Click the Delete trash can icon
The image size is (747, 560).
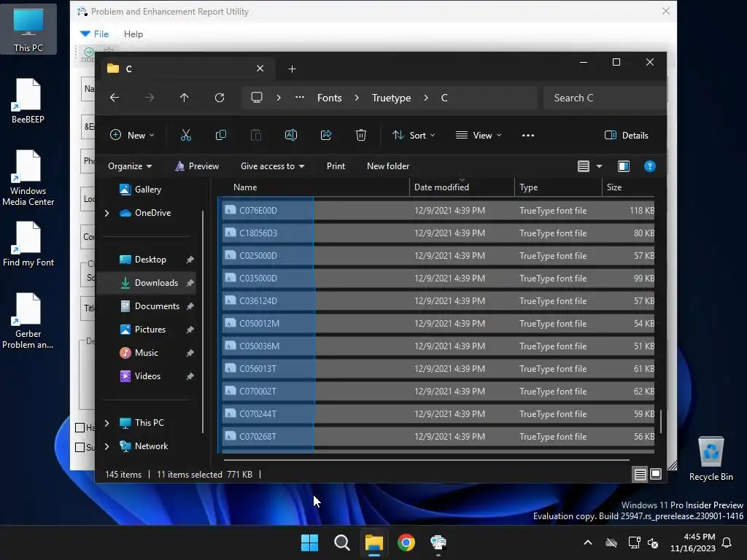pos(361,135)
